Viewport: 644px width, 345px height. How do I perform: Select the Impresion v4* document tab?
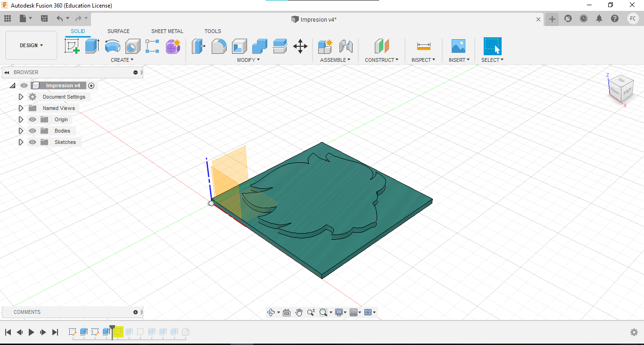[x=314, y=19]
